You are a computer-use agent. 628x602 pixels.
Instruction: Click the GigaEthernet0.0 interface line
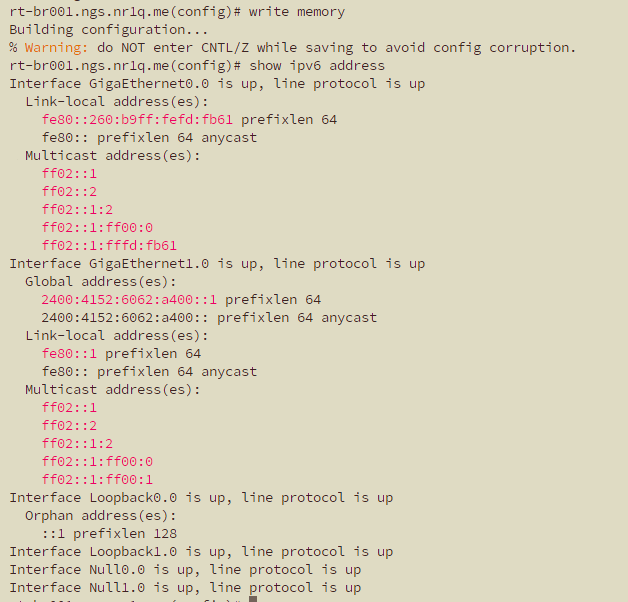point(217,84)
